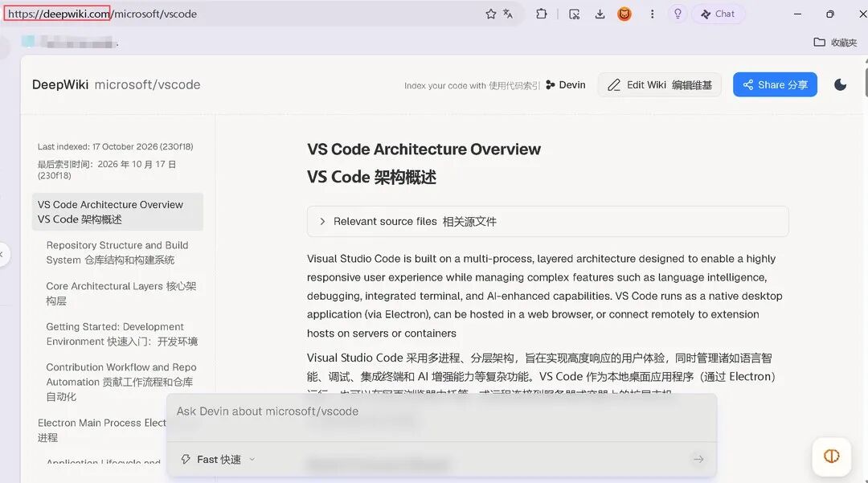868x483 pixels.
Task: Focus the Ask Devin about microsoft/vscode field
Action: pyautogui.click(x=441, y=411)
